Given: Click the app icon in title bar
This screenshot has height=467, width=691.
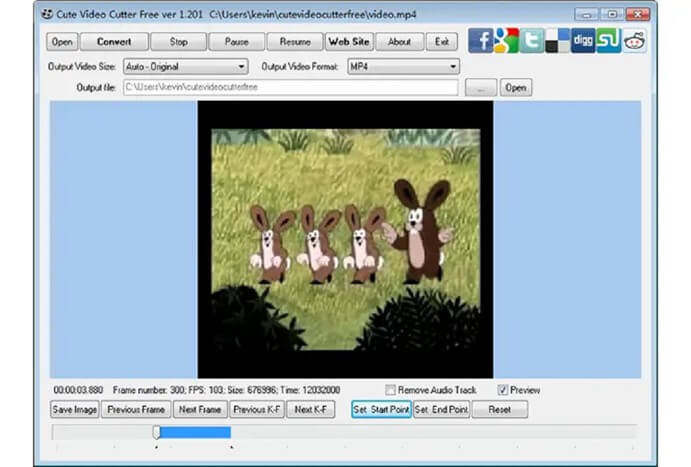Looking at the screenshot, I should pyautogui.click(x=47, y=14).
